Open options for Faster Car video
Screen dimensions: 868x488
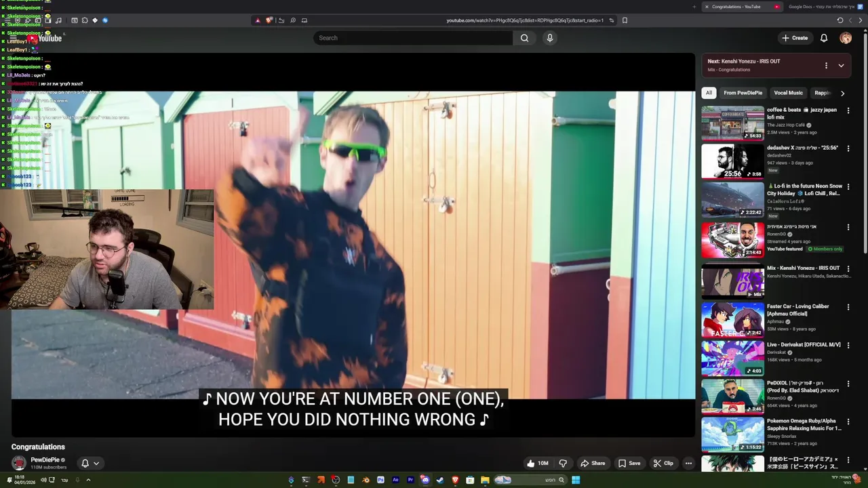click(x=848, y=307)
